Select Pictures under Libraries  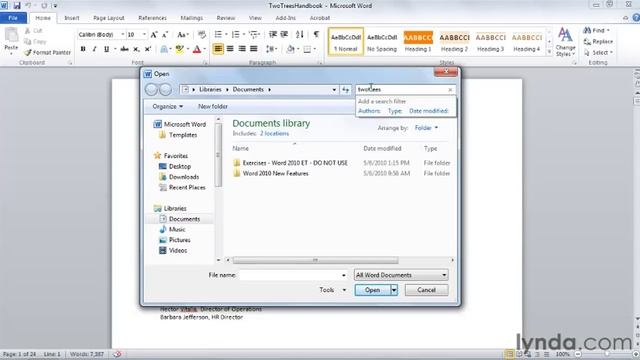point(175,240)
